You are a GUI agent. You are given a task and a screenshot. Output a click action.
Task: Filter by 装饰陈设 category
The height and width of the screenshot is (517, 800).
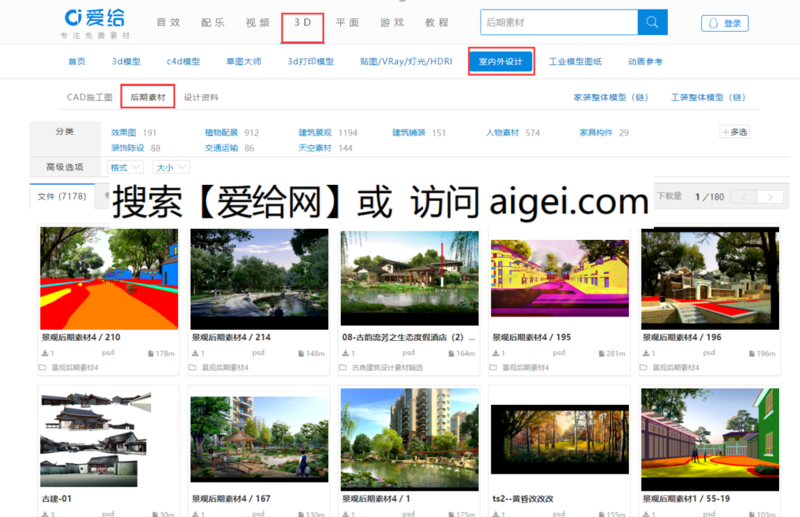coord(128,148)
